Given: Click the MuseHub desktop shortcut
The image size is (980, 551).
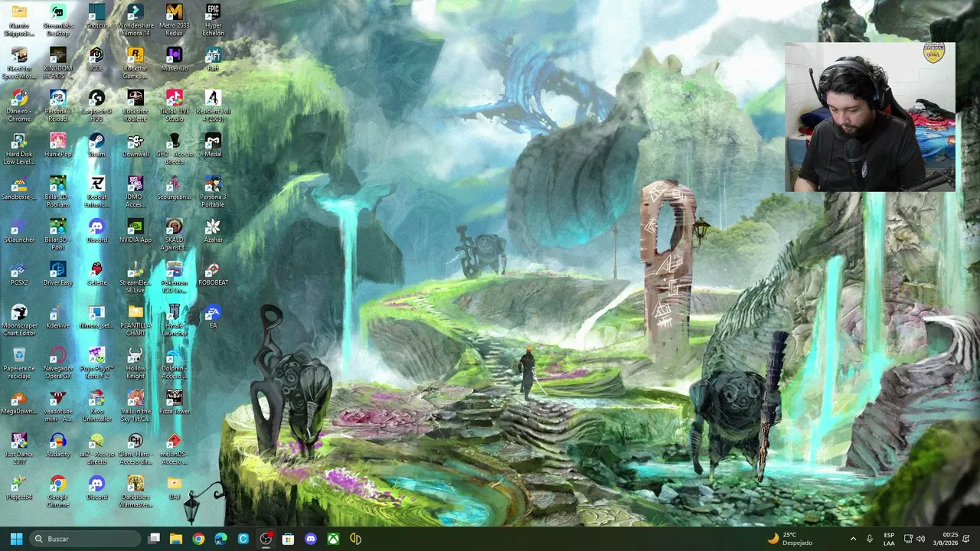Looking at the screenshot, I should (x=175, y=60).
